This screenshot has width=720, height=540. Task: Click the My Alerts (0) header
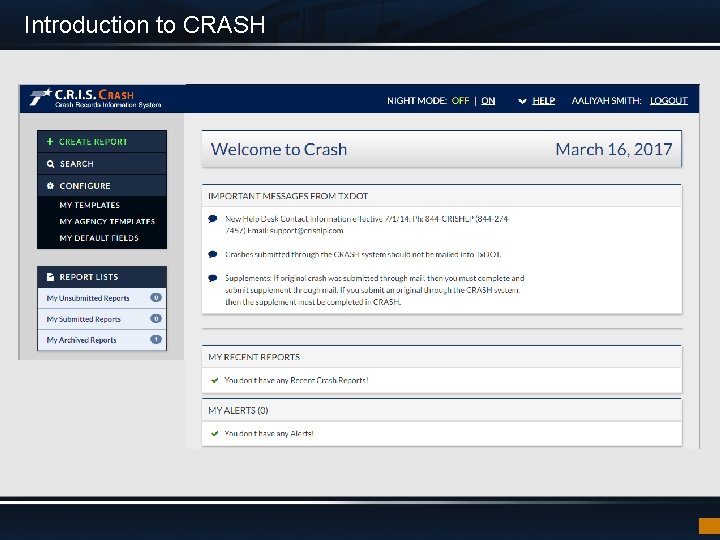pyautogui.click(x=238, y=410)
